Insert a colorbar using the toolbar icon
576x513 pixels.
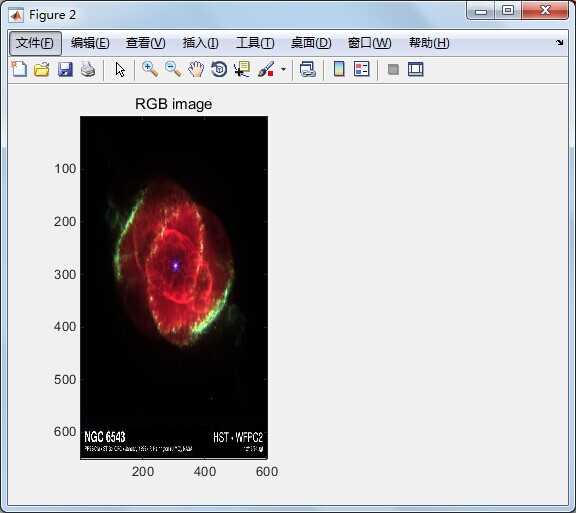click(339, 69)
